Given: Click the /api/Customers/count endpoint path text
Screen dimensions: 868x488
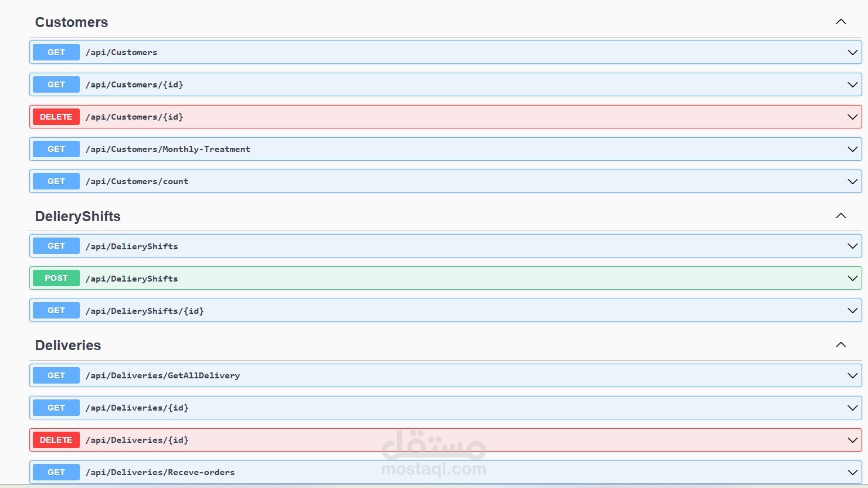Looking at the screenshot, I should [137, 181].
